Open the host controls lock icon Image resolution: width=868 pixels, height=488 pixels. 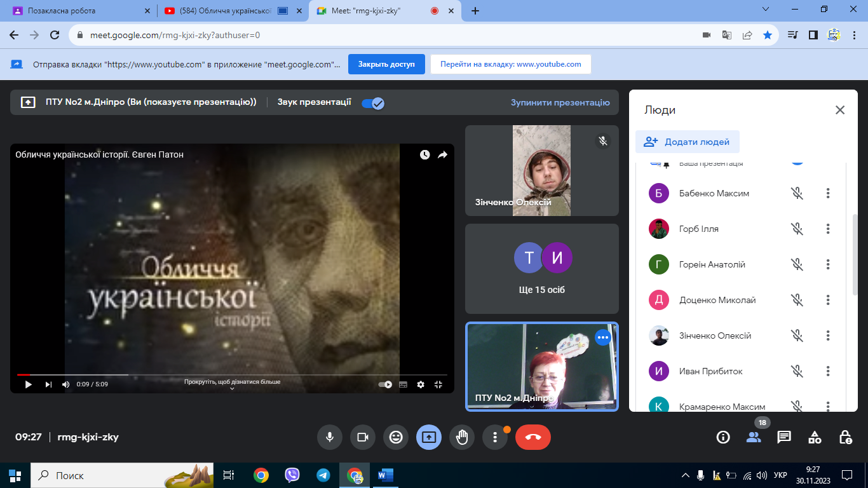[x=845, y=437]
